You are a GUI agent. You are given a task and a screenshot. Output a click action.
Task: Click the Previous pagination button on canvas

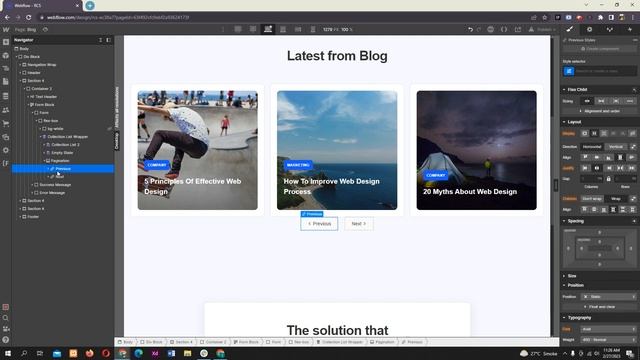point(319,224)
